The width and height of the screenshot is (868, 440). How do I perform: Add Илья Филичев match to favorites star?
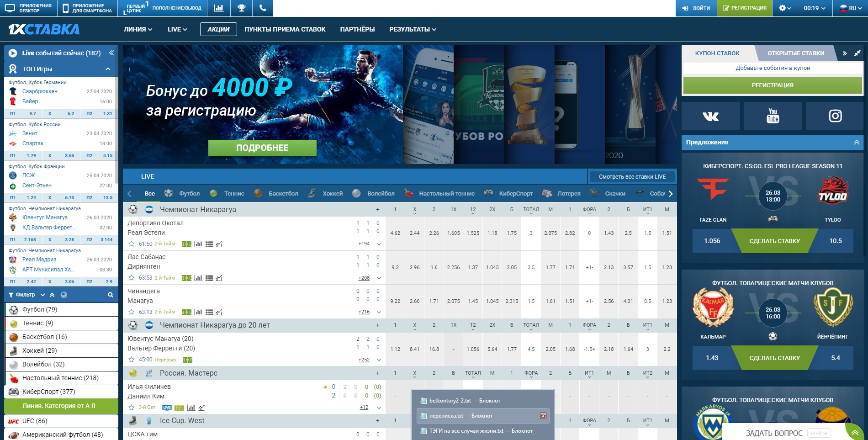[x=132, y=407]
